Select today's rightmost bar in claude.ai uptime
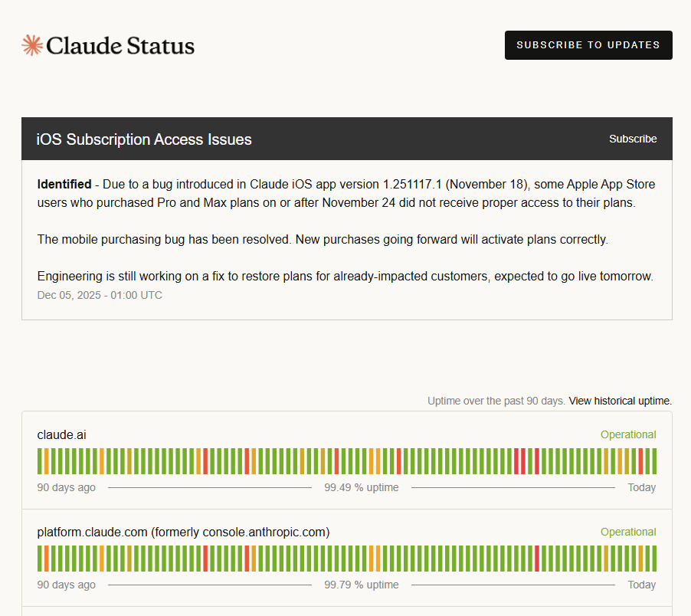 click(653, 461)
